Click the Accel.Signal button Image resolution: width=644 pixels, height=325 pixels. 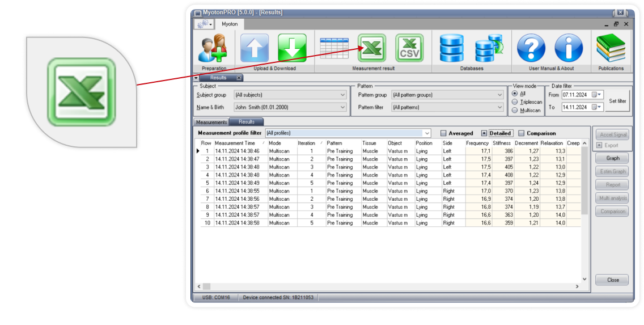(x=612, y=134)
